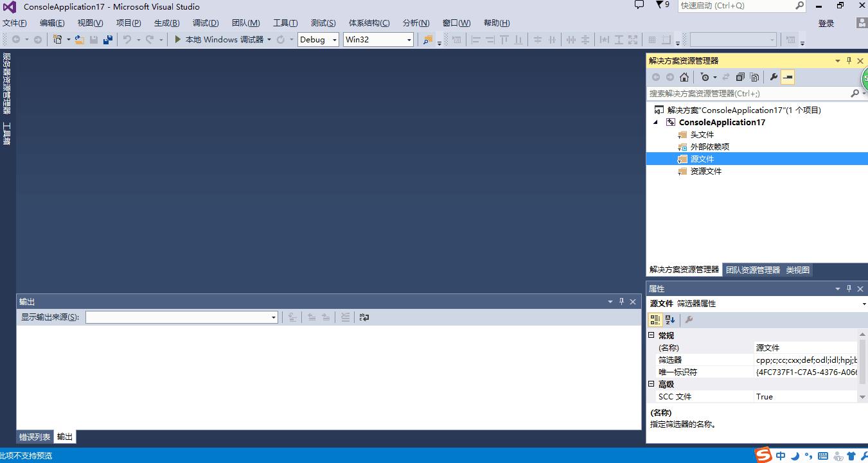Click the Home icon in Solution Explorer
Viewport: 868px width, 463px height.
(x=684, y=77)
